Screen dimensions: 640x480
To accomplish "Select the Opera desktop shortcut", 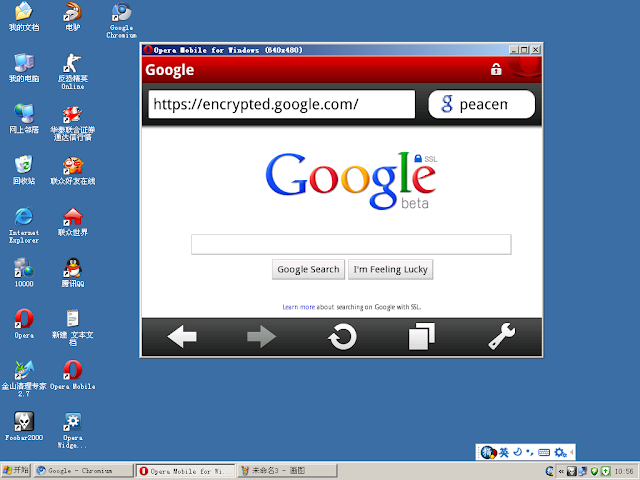I will click(x=24, y=324).
